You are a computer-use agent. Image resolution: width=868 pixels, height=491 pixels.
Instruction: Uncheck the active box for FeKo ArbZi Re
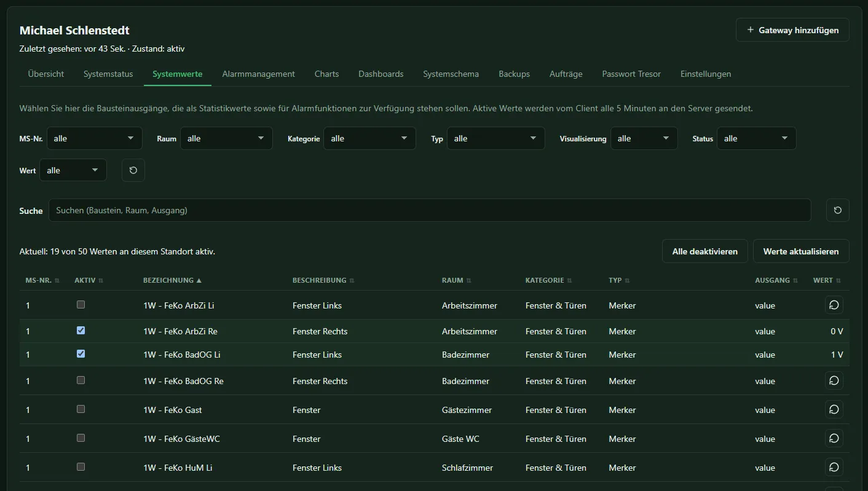click(81, 330)
